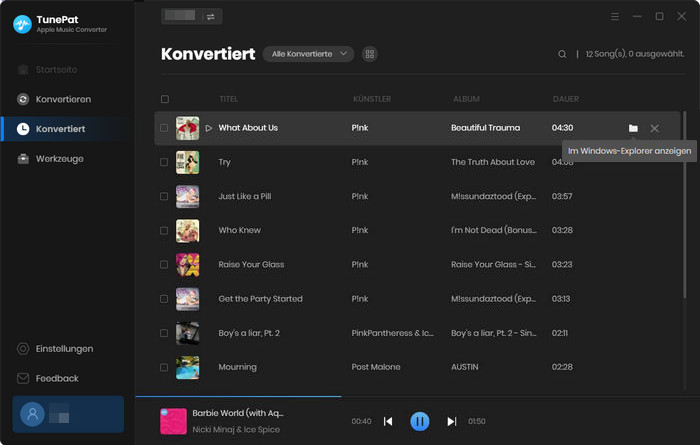Select the song Mourning

[x=238, y=367]
